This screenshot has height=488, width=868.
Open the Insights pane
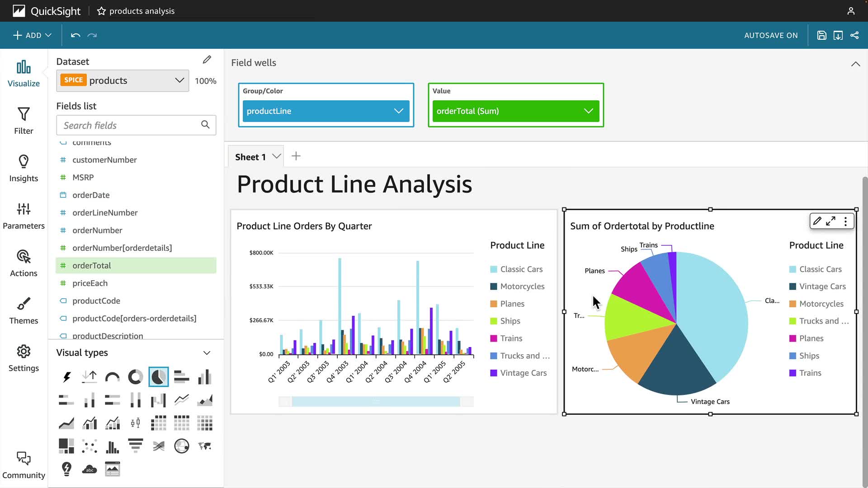pos(24,168)
